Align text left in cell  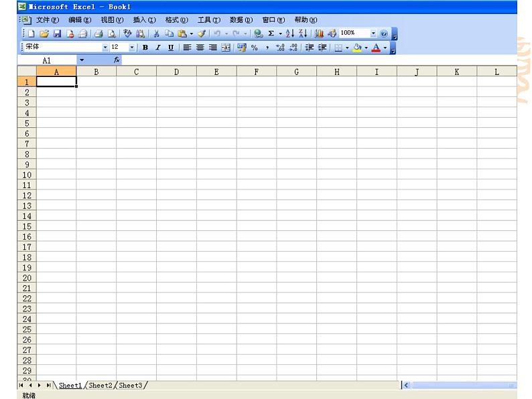[x=188, y=48]
